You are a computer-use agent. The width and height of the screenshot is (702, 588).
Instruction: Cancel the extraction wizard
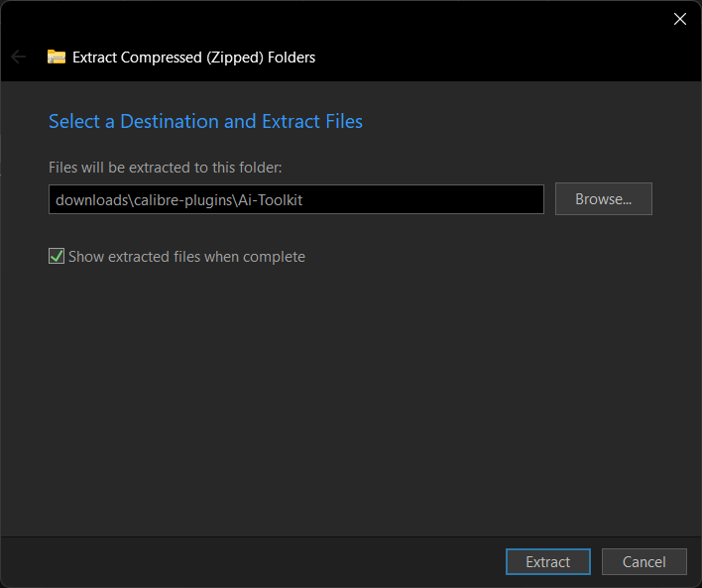click(x=643, y=561)
